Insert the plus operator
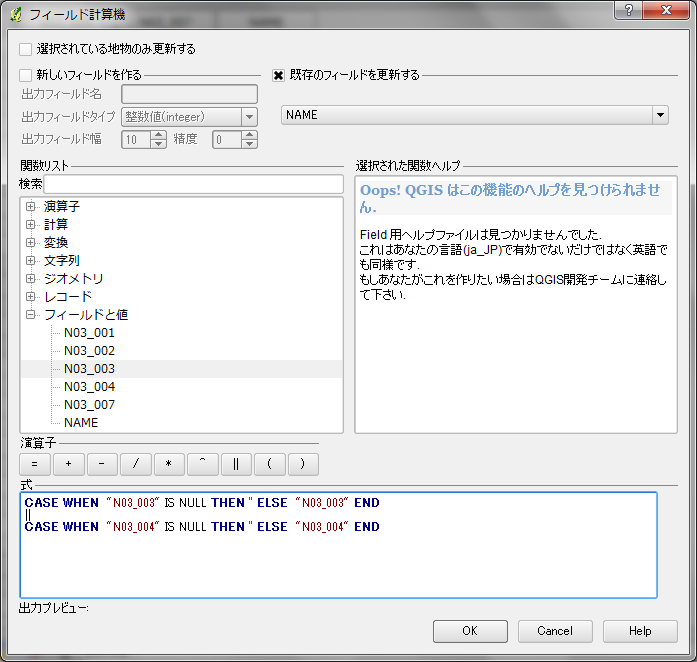 (68, 464)
